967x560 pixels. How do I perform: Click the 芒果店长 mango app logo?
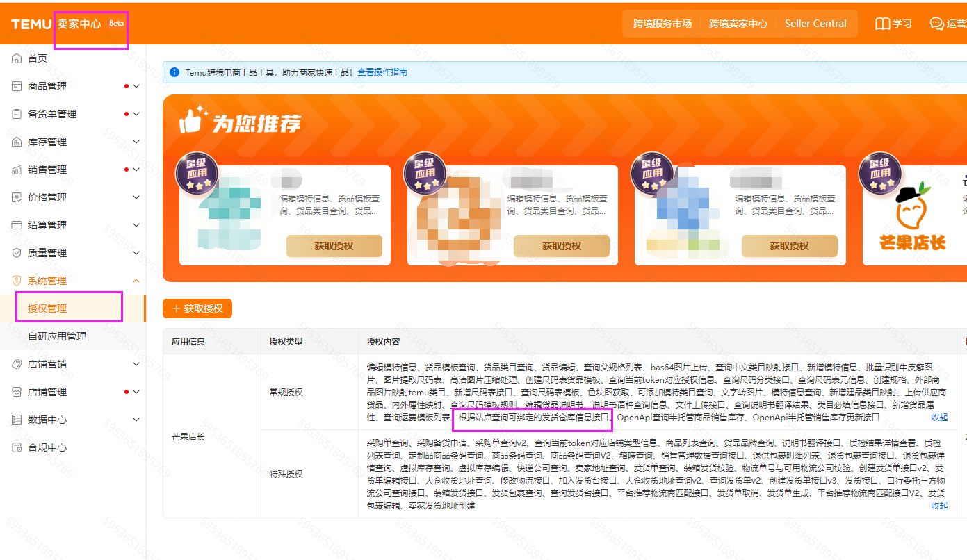tap(912, 215)
